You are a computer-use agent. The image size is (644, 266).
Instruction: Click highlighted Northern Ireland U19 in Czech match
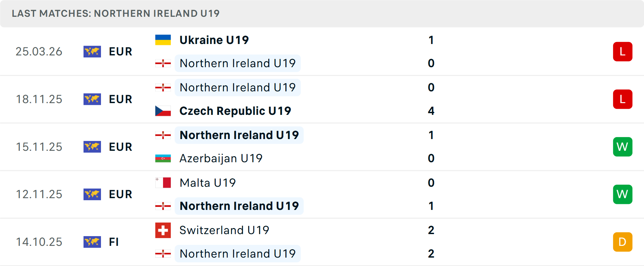(x=237, y=87)
